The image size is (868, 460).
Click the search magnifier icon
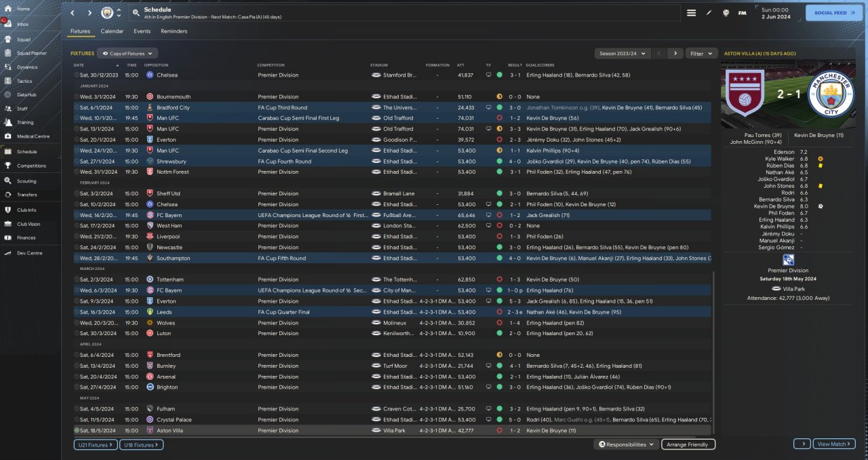(x=136, y=13)
